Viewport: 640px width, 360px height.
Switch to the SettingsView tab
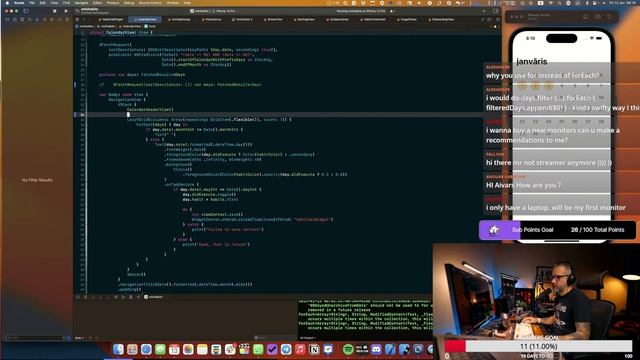[304, 19]
